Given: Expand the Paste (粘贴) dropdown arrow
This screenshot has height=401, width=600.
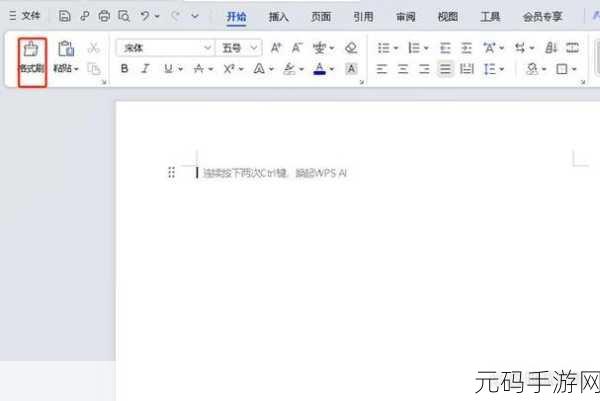Looking at the screenshot, I should click(x=76, y=69).
